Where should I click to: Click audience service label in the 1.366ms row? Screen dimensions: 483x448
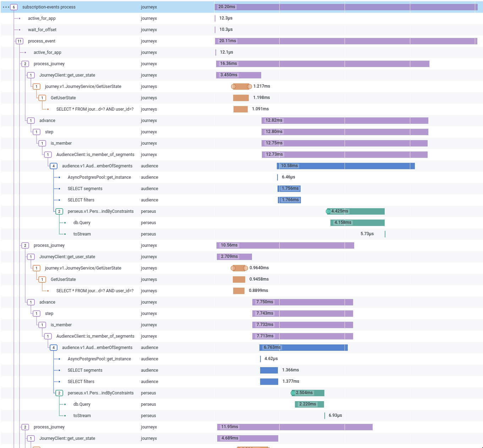(149, 370)
